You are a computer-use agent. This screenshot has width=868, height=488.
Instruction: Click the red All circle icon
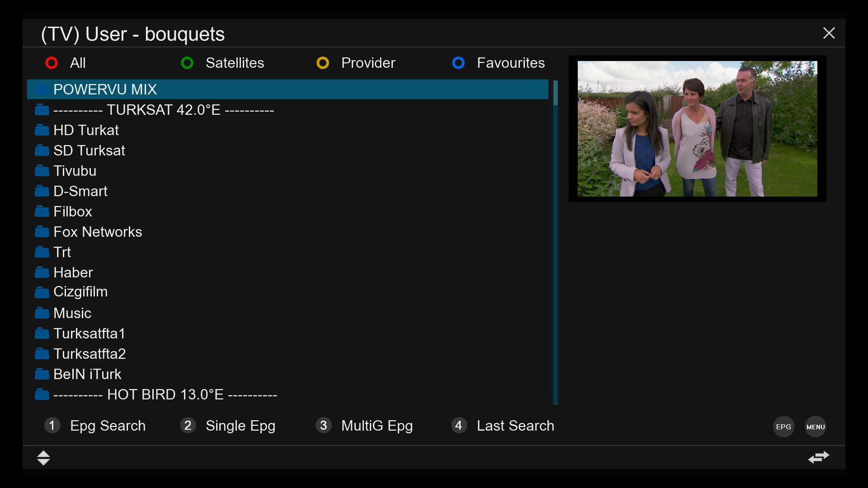click(52, 63)
